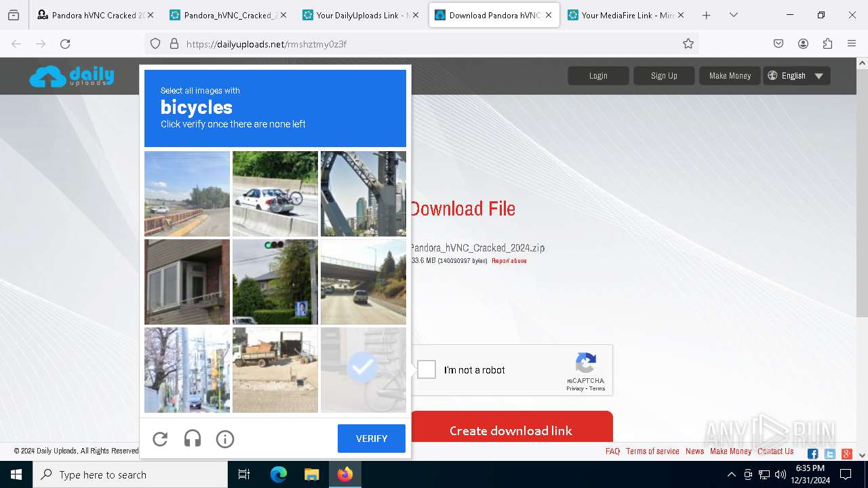Select captcha tile showing house window

coord(187,282)
